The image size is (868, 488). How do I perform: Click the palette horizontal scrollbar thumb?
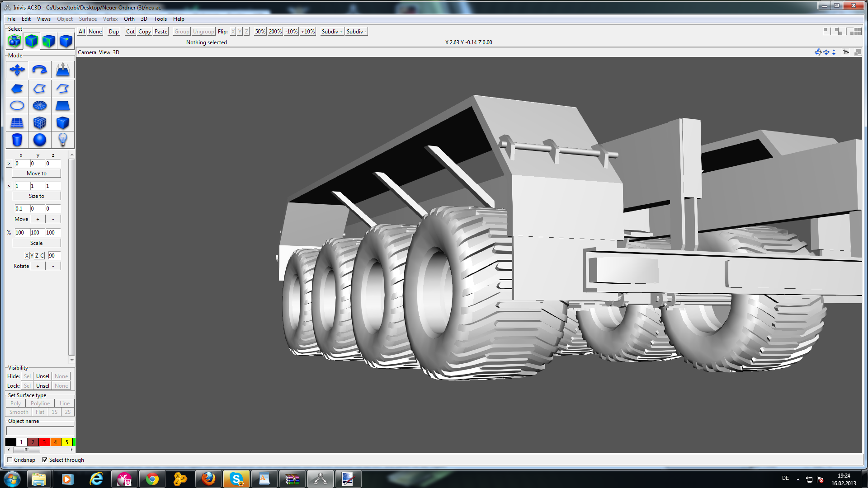[27, 450]
